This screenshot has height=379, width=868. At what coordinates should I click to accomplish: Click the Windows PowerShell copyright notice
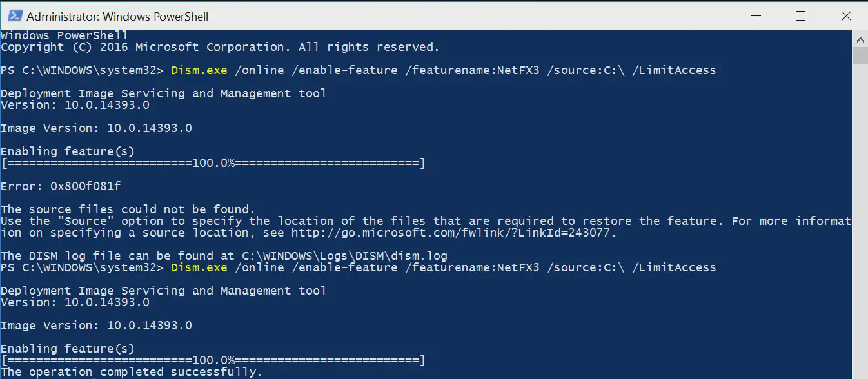(x=219, y=46)
